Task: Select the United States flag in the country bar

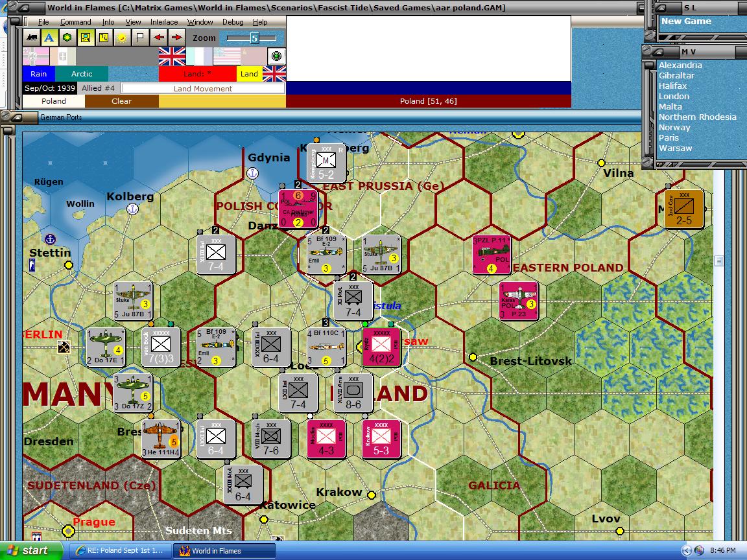Action: pyautogui.click(x=227, y=56)
